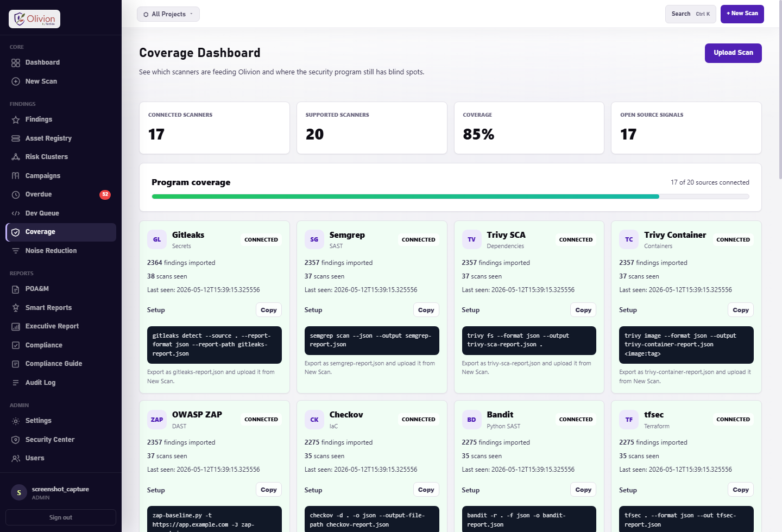Image resolution: width=782 pixels, height=532 pixels.
Task: Click the Trivy SCA TV badge icon
Action: tap(471, 239)
